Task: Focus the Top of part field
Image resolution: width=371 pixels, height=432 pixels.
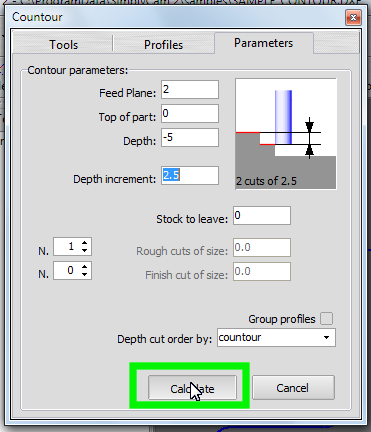Action: (190, 113)
